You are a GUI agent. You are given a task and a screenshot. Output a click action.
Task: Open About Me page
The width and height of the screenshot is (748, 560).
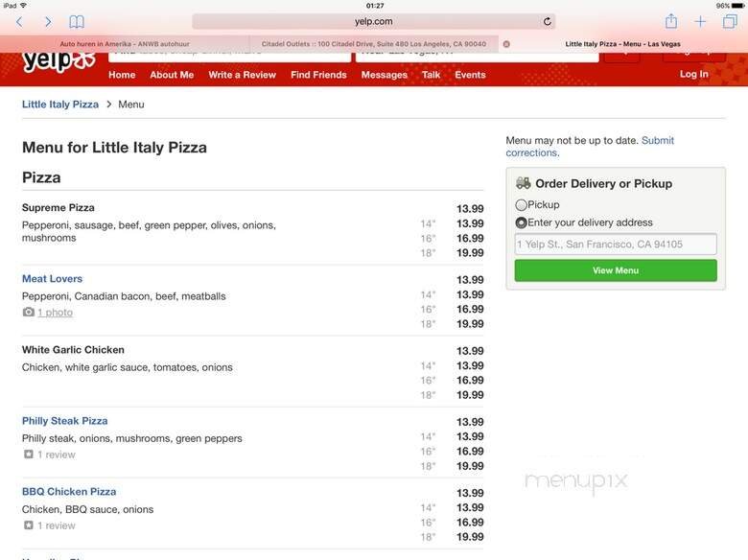click(x=172, y=75)
